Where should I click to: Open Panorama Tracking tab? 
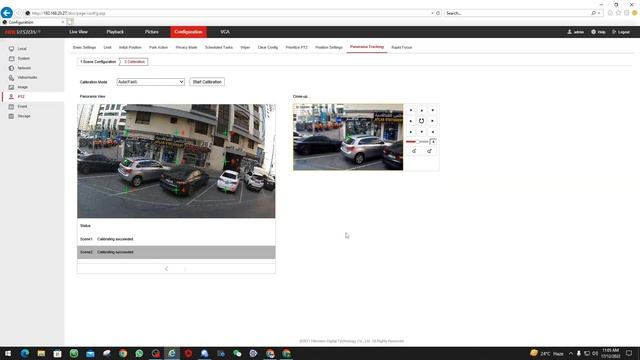click(367, 47)
